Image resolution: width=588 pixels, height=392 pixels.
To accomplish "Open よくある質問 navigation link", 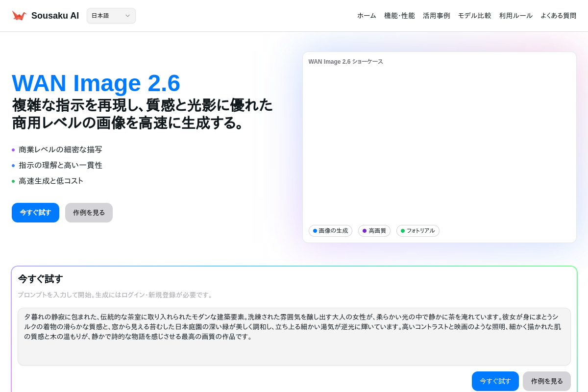I will (558, 16).
